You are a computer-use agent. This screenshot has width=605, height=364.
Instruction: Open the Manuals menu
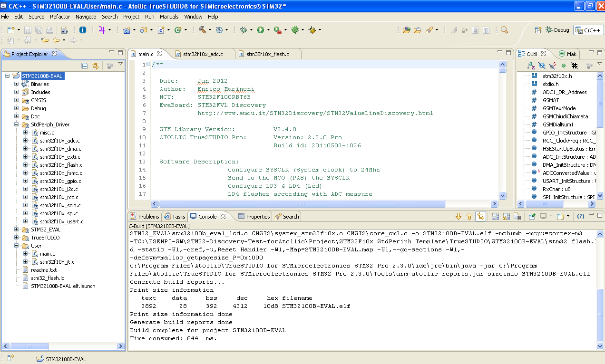tap(169, 16)
